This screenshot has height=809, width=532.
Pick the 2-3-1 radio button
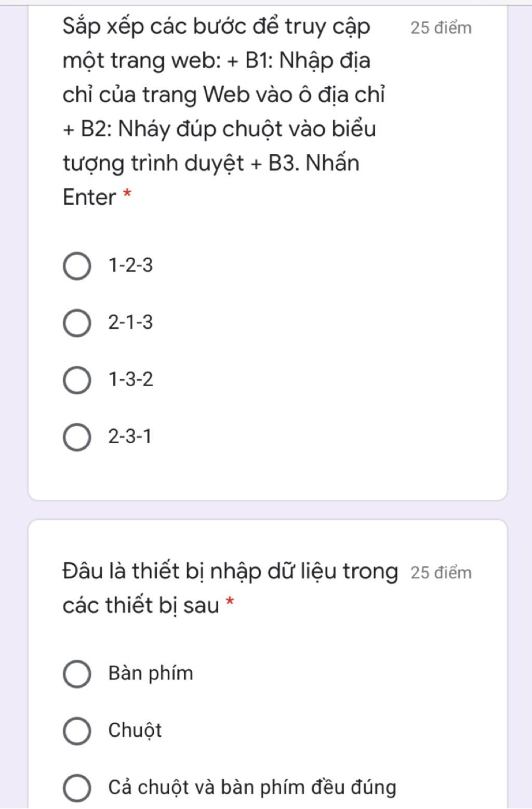[x=77, y=437]
